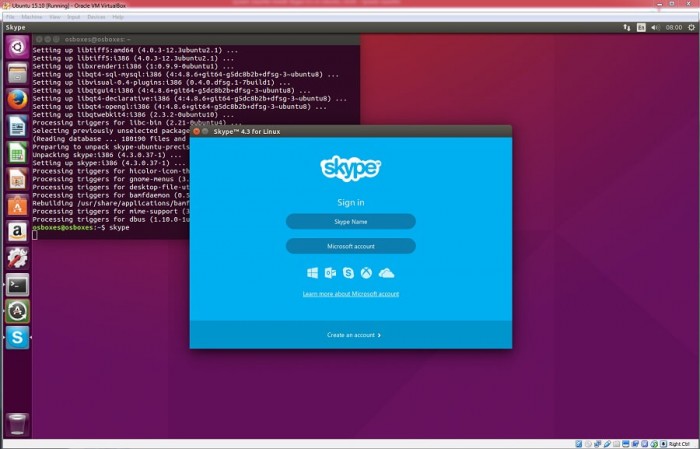Launch Firefox from the launcher

tap(17, 100)
